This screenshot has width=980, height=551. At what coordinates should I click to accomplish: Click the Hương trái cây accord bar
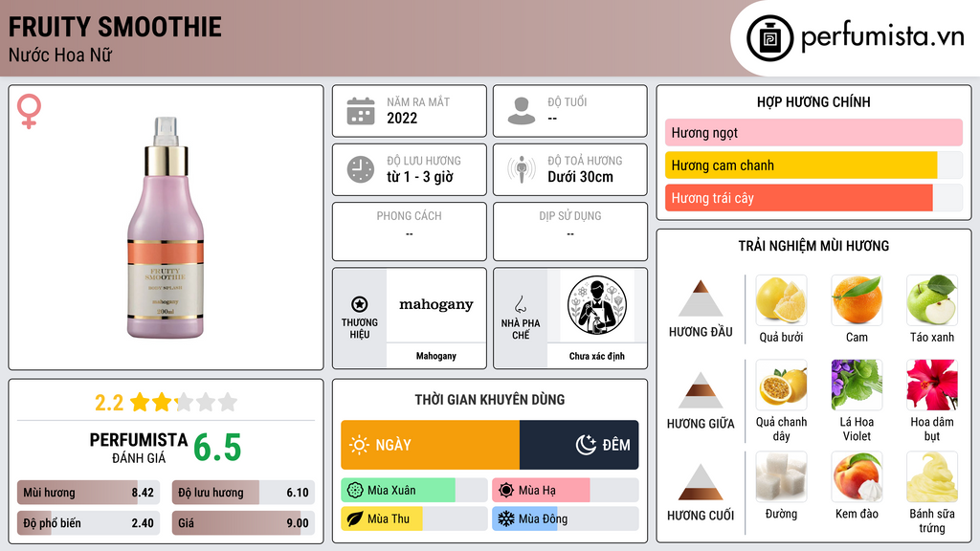tap(813, 198)
